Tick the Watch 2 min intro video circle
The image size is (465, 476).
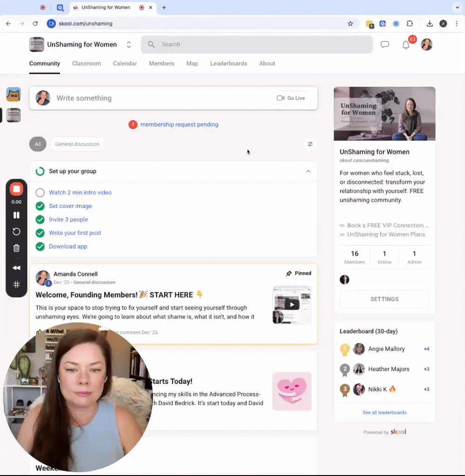(40, 193)
